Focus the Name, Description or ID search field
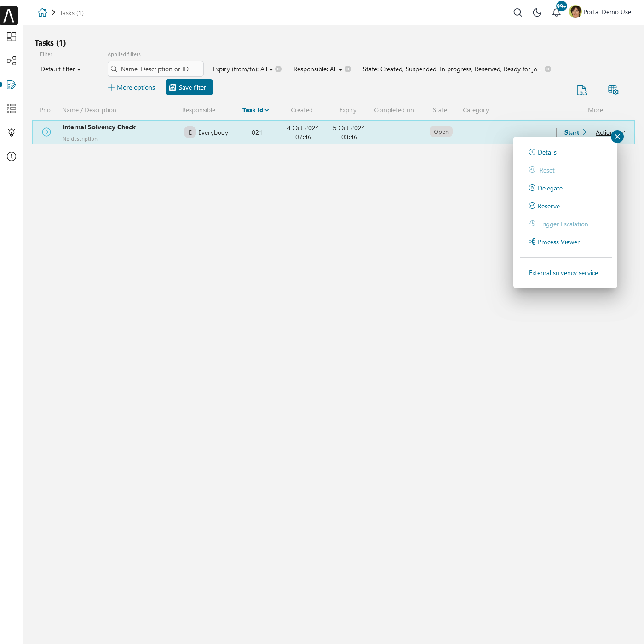The height and width of the screenshot is (644, 644). click(x=155, y=69)
